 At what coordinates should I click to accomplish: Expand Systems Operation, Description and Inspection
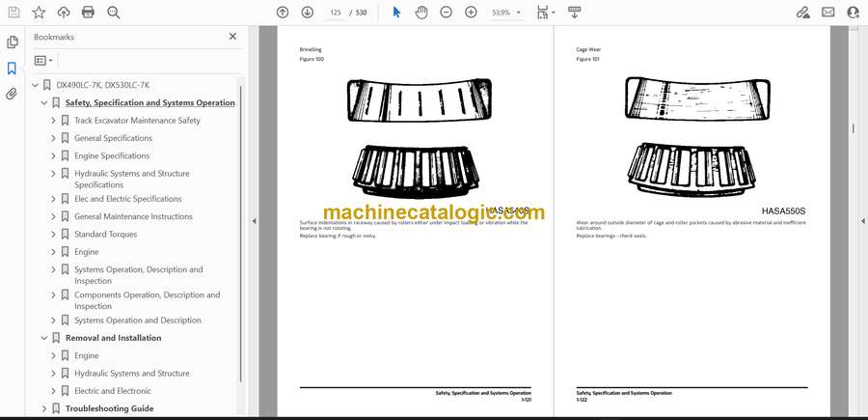pyautogui.click(x=53, y=269)
